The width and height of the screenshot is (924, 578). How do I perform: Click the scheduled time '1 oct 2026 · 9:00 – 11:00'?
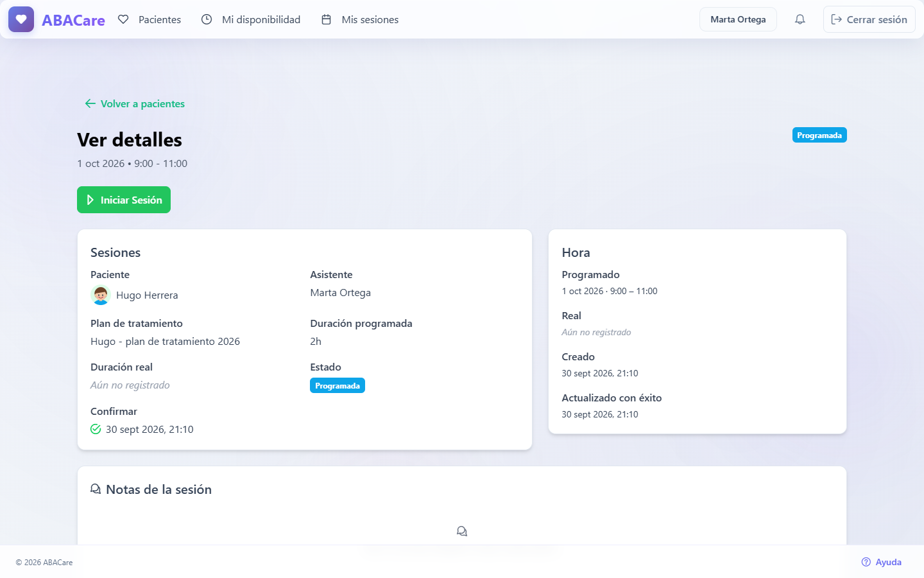(x=610, y=292)
